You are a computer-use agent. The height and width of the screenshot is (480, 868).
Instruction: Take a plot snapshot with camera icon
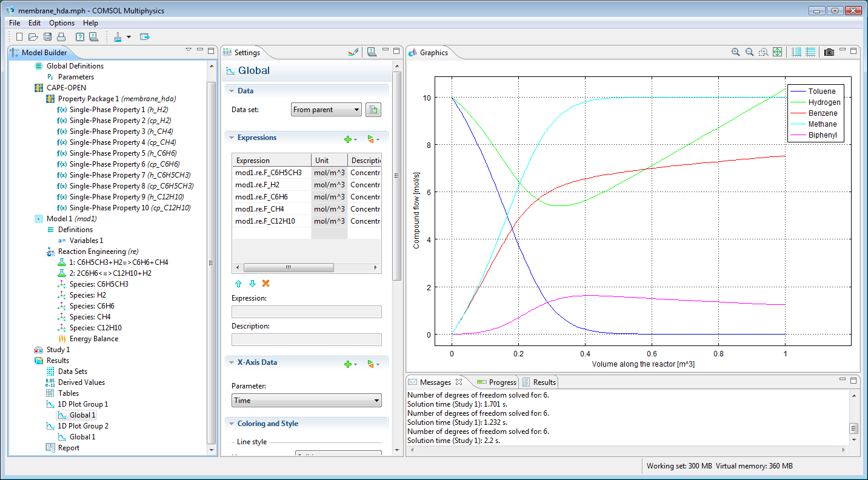click(829, 52)
